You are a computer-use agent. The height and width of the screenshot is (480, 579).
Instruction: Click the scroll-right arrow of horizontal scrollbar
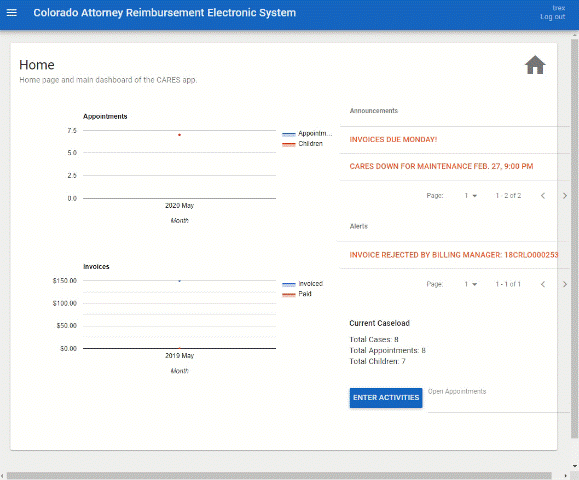pyautogui.click(x=566, y=476)
